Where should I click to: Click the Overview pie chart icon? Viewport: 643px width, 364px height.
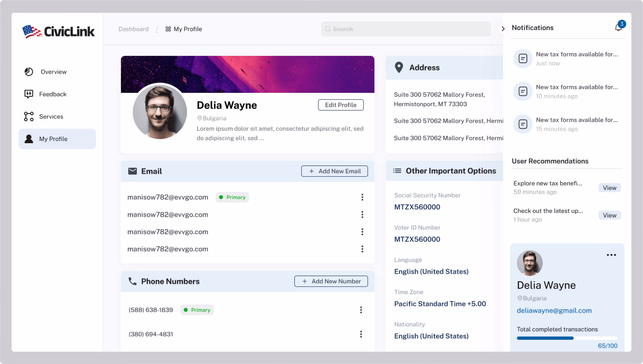click(29, 72)
